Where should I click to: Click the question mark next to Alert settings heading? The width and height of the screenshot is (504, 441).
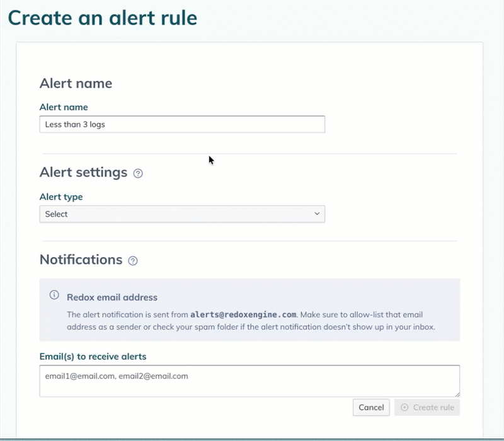[137, 172]
